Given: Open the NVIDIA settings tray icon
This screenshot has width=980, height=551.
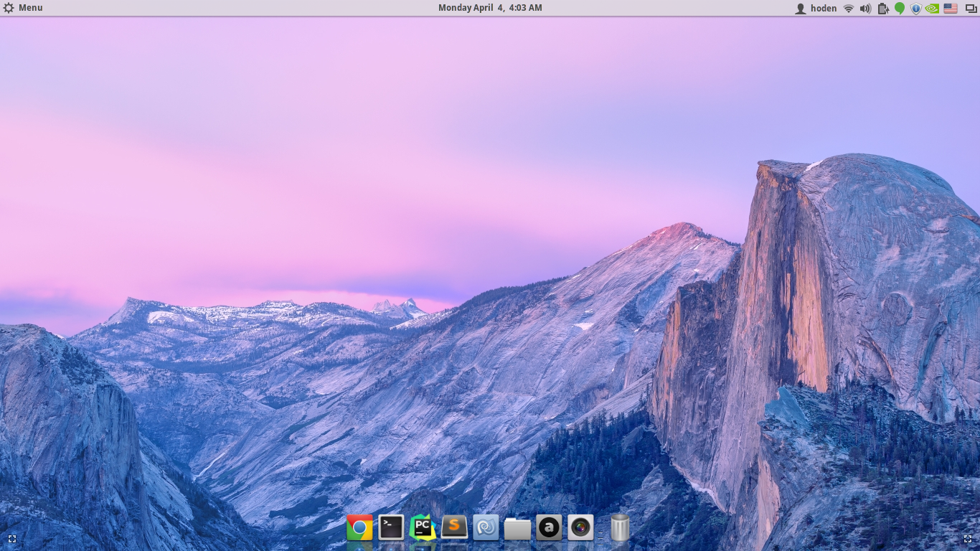Looking at the screenshot, I should click(933, 9).
